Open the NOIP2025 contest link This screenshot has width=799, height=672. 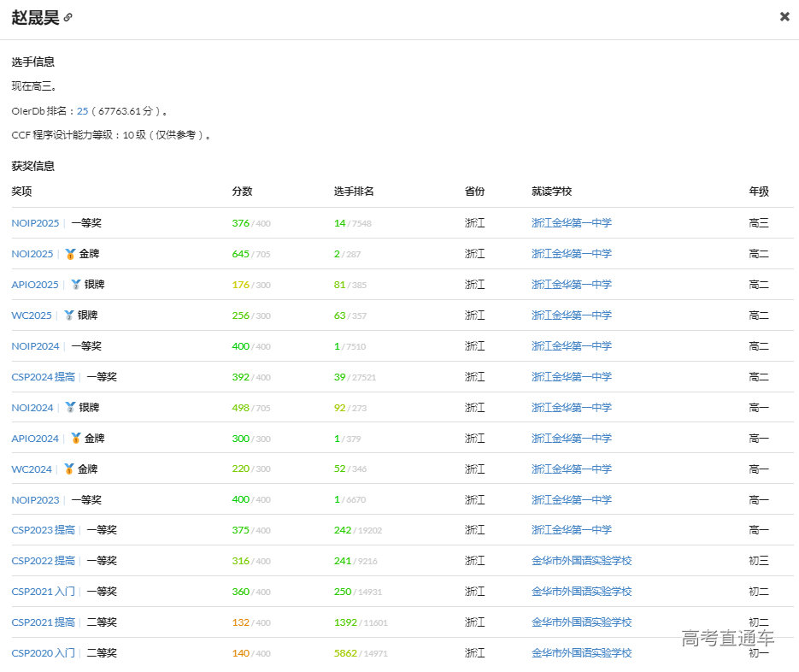pyautogui.click(x=35, y=223)
